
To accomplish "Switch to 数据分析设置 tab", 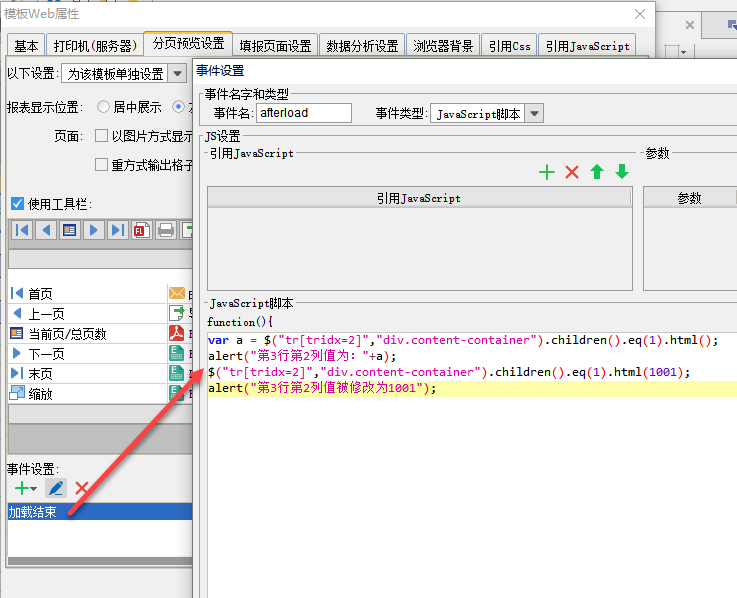I will coord(362,46).
